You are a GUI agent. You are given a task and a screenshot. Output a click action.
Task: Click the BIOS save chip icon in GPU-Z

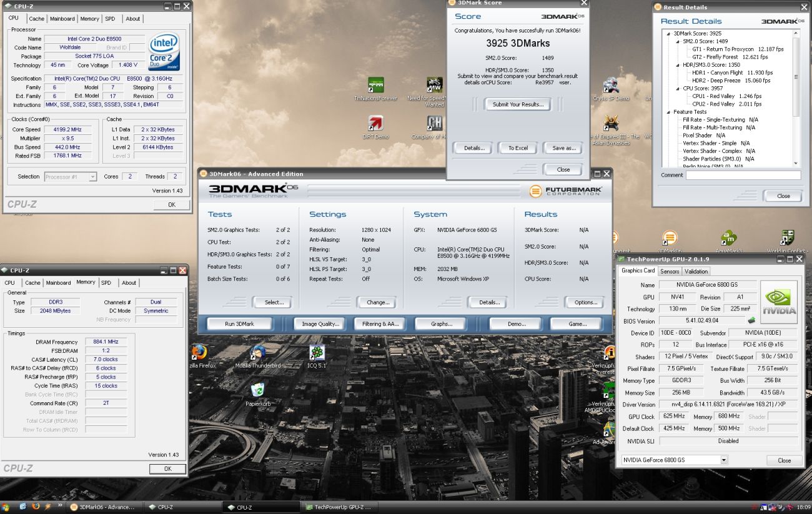[x=751, y=321]
